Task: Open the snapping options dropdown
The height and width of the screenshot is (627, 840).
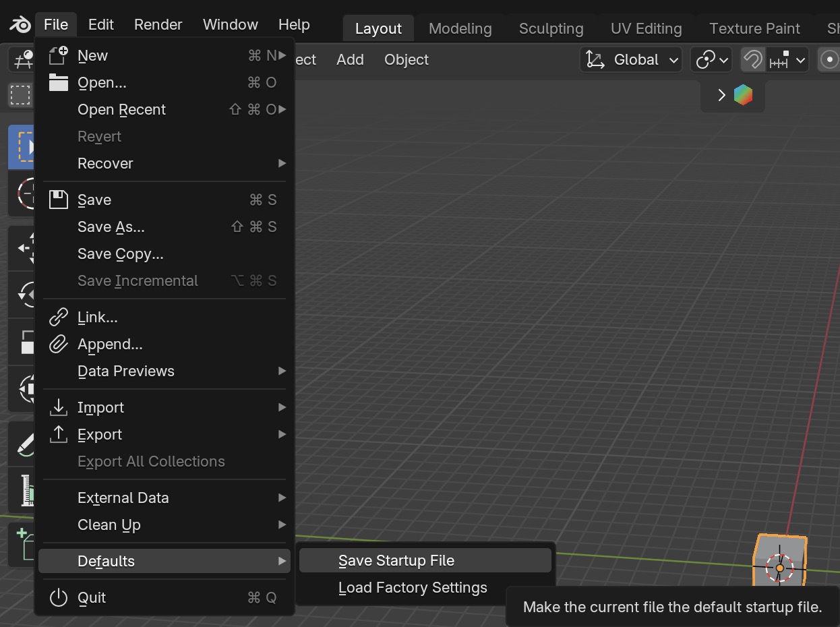Action: pos(786,60)
